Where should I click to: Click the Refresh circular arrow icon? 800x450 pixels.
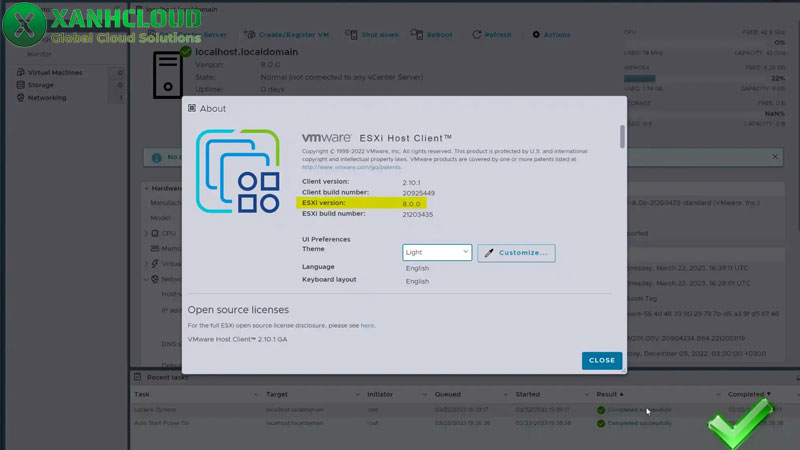coord(477,35)
